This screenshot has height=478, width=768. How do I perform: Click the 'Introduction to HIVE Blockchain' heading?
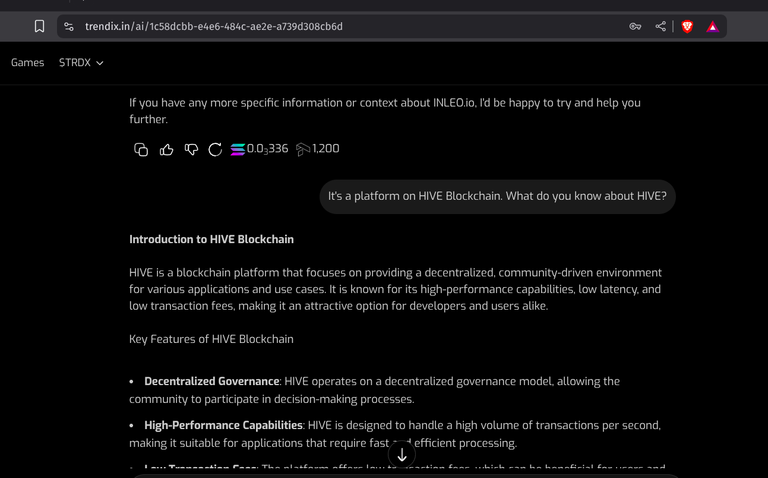pyautogui.click(x=212, y=239)
